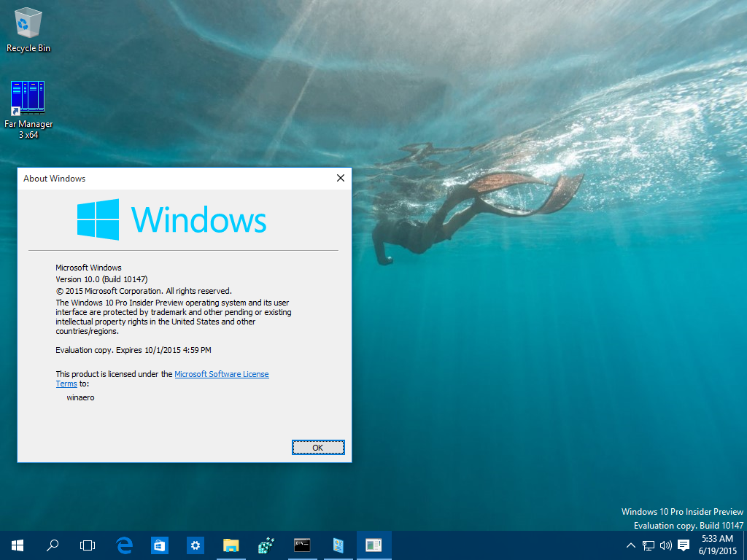
Task: Open Action Center notifications icon
Action: click(x=684, y=545)
